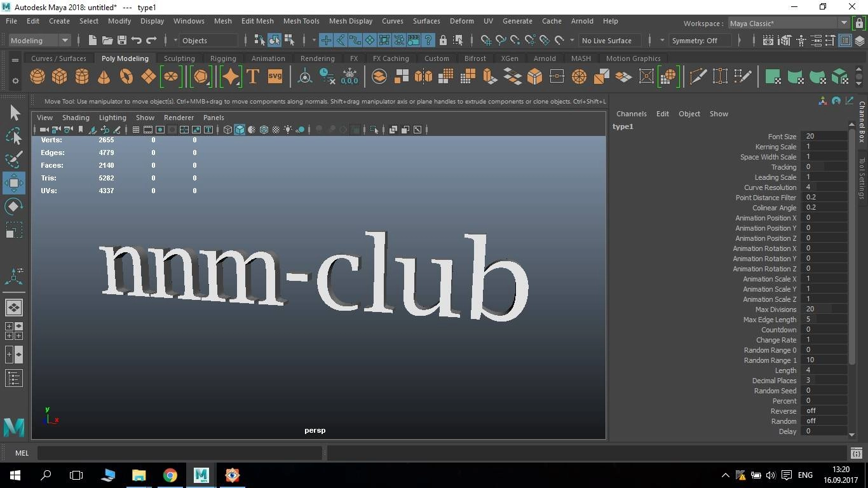Open the shelf tab switcher menu icon
The width and height of the screenshot is (868, 488).
tap(15, 60)
